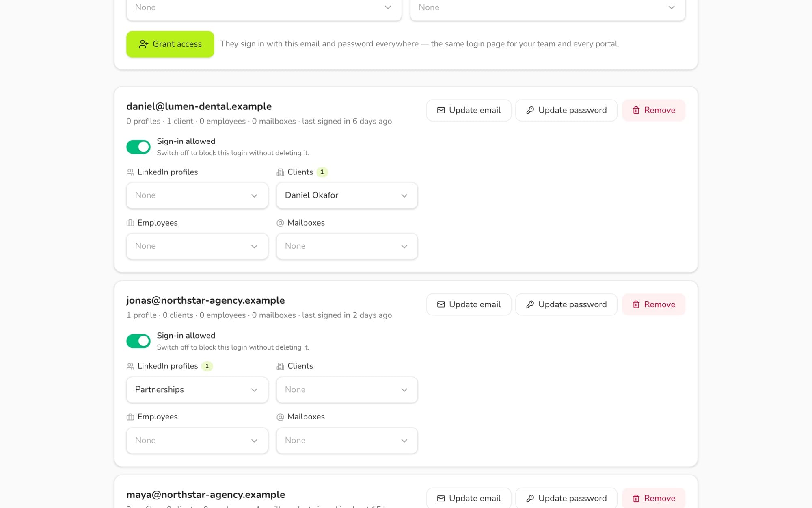This screenshot has height=508, width=812.
Task: Click the count badge next to daniel's Clients
Action: 322,172
